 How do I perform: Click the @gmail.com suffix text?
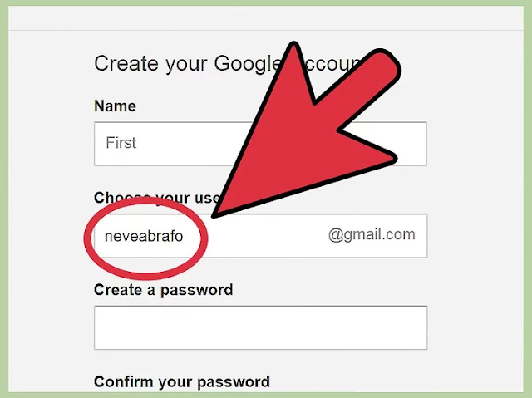[x=372, y=235]
